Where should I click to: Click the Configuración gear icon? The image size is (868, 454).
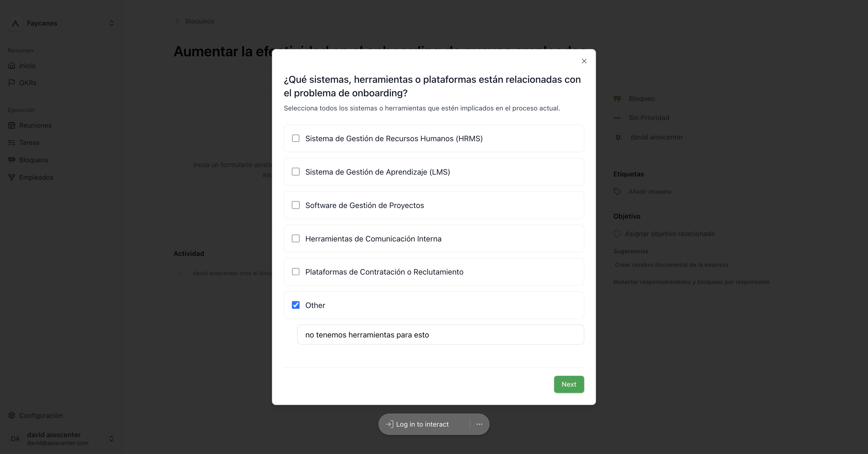pyautogui.click(x=12, y=415)
